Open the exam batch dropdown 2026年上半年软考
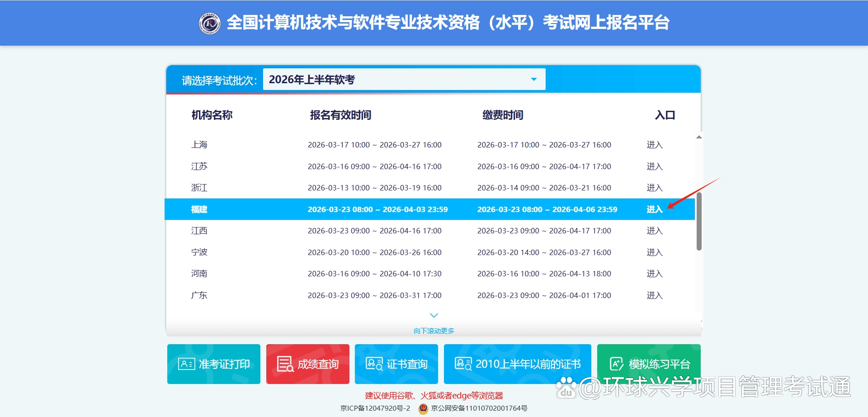 [404, 80]
